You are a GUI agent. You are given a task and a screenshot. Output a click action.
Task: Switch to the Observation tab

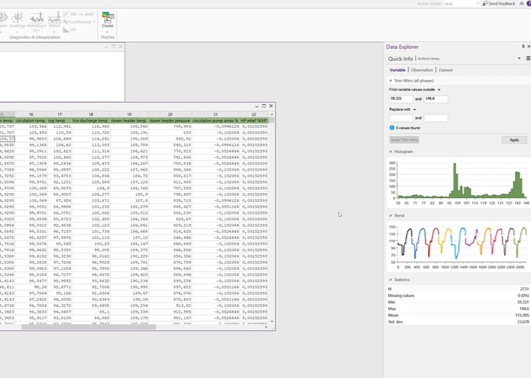click(x=422, y=70)
